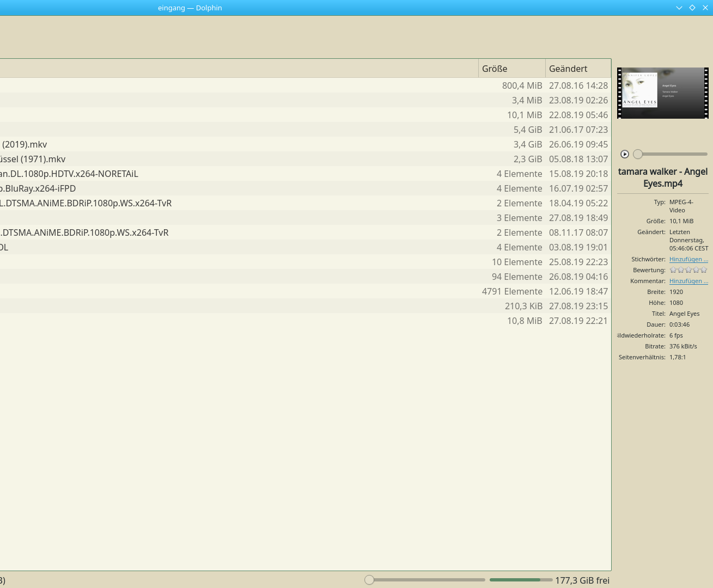Screen dimensions: 713x588
Task: Select the file modified 22.08.19 05:46
Action: pos(578,115)
